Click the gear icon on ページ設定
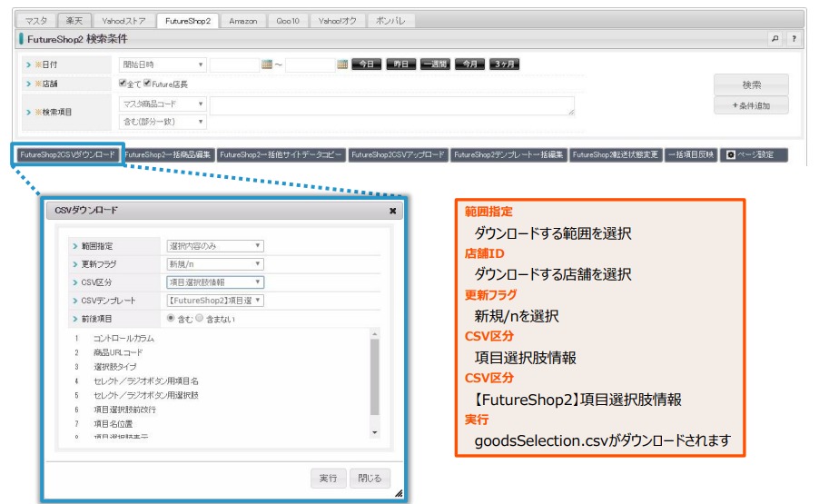The width and height of the screenshot is (819, 504). (x=731, y=155)
